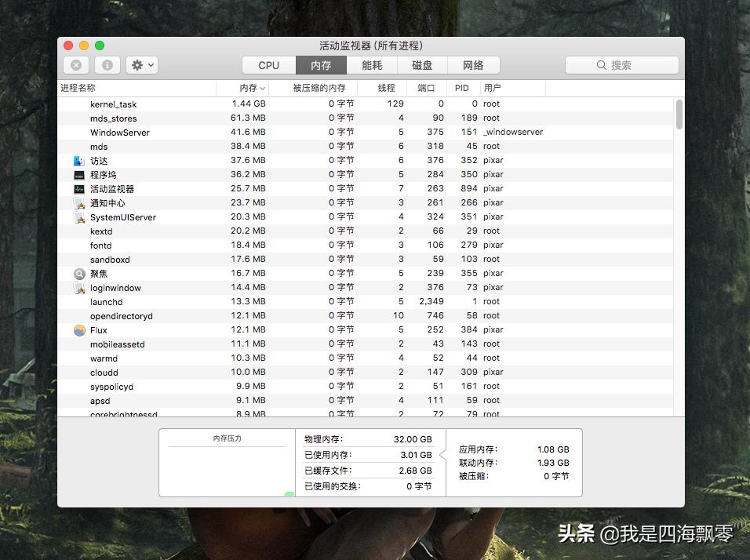Click the Dock icon beside 程序坞
This screenshot has height=560, width=750.
point(78,174)
